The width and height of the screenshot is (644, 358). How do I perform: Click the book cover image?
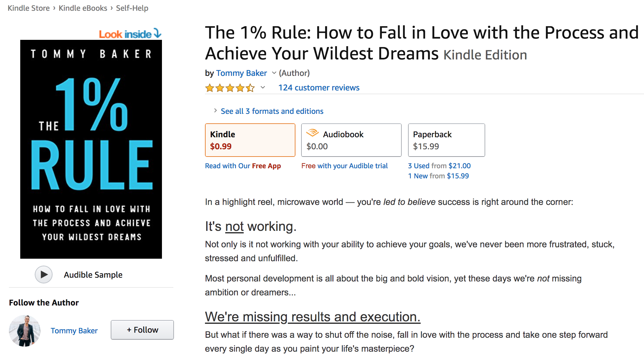point(91,149)
